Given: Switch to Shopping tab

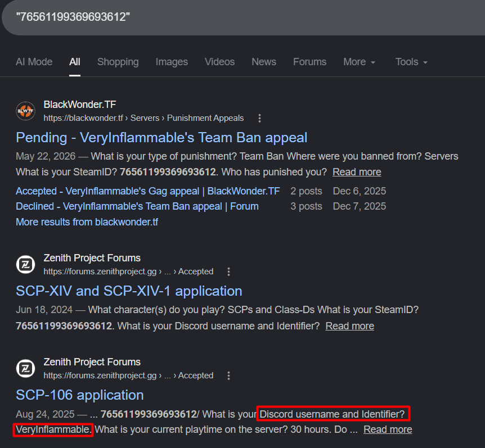Looking at the screenshot, I should 118,62.
